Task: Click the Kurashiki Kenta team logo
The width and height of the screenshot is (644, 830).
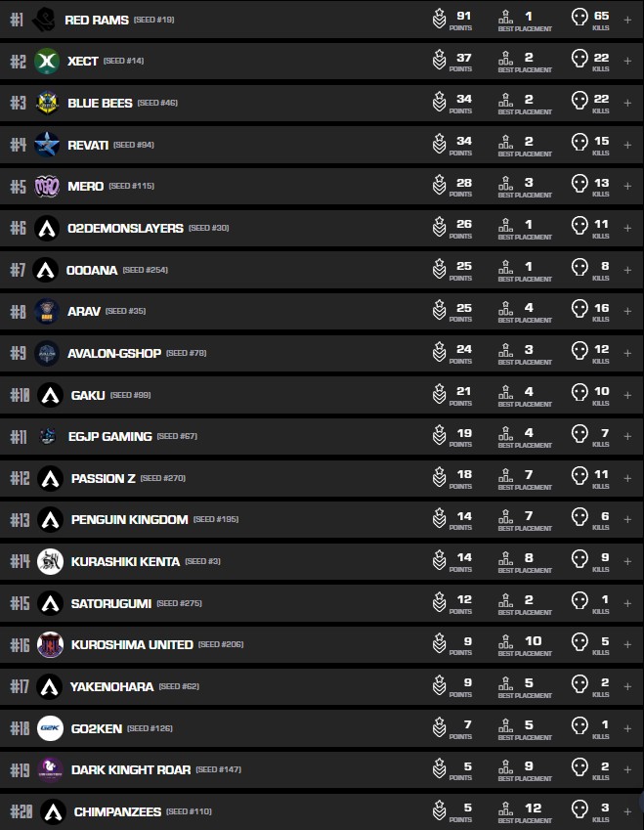Action: pos(50,561)
